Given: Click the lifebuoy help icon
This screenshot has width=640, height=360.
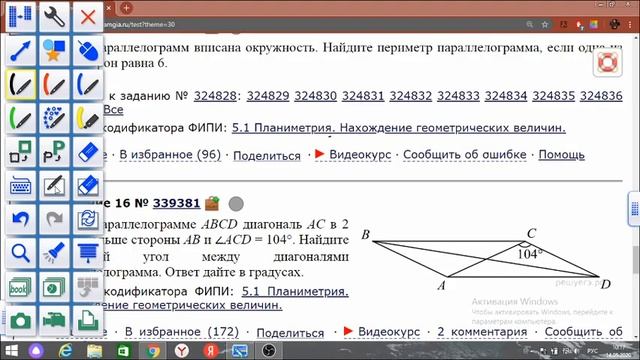Looking at the screenshot, I should click(607, 62).
